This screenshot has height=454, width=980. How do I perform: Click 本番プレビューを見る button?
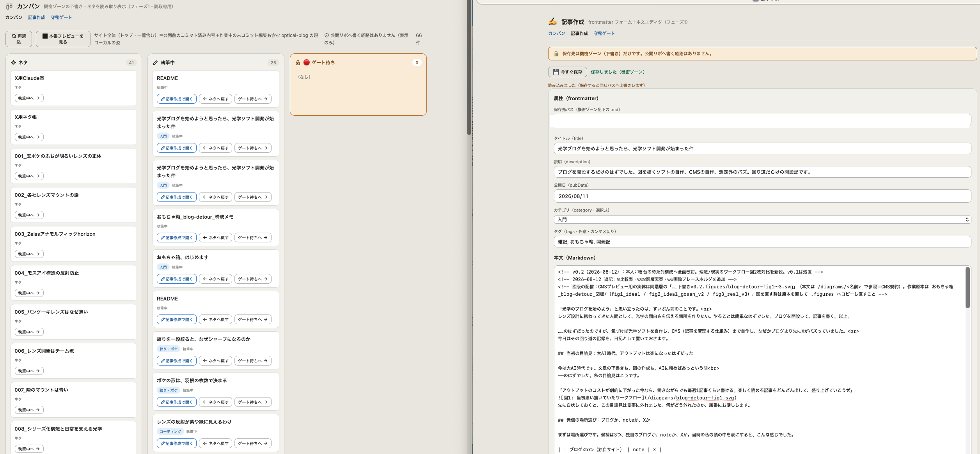point(63,39)
